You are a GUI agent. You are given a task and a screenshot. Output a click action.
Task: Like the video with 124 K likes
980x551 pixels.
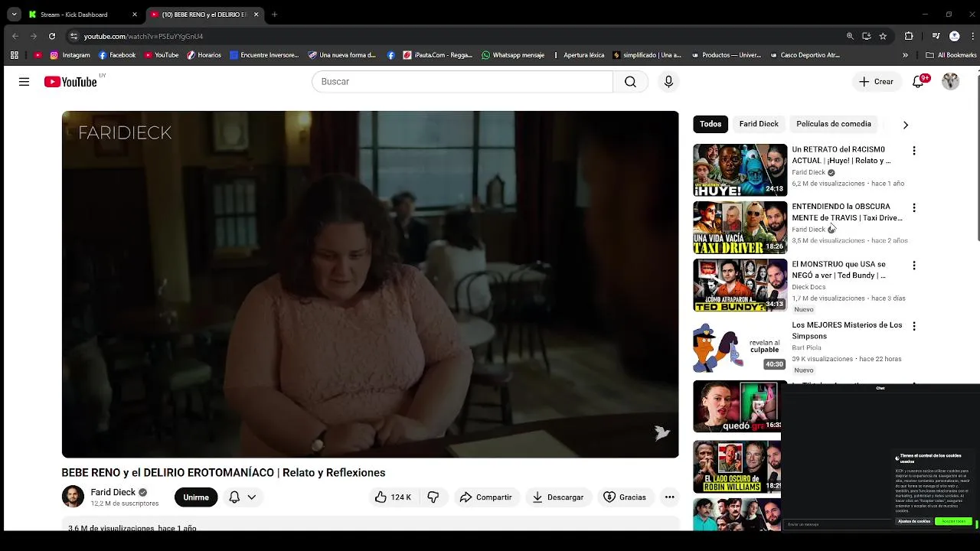[x=392, y=497]
